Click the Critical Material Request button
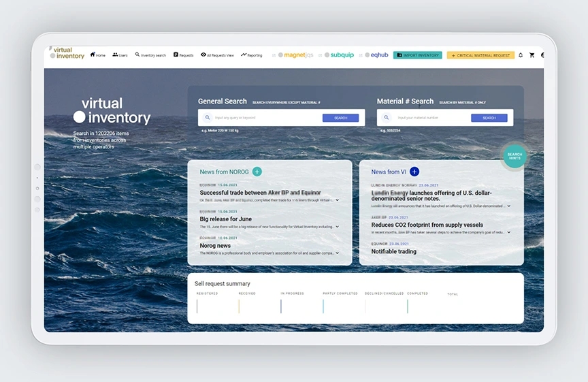 [x=480, y=55]
